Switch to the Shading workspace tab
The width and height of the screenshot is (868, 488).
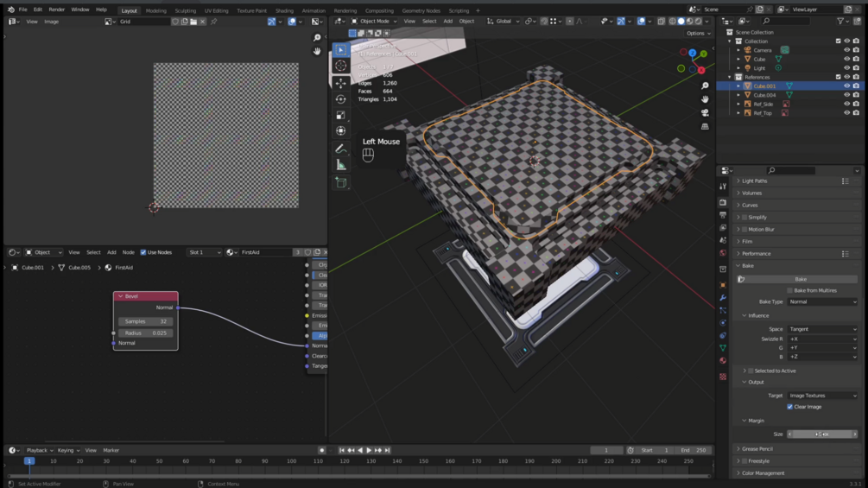284,10
